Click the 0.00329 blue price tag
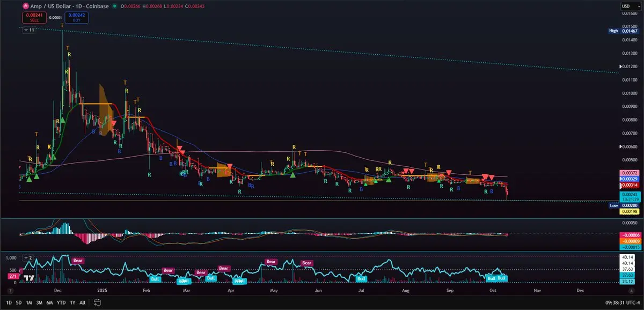 click(x=629, y=179)
